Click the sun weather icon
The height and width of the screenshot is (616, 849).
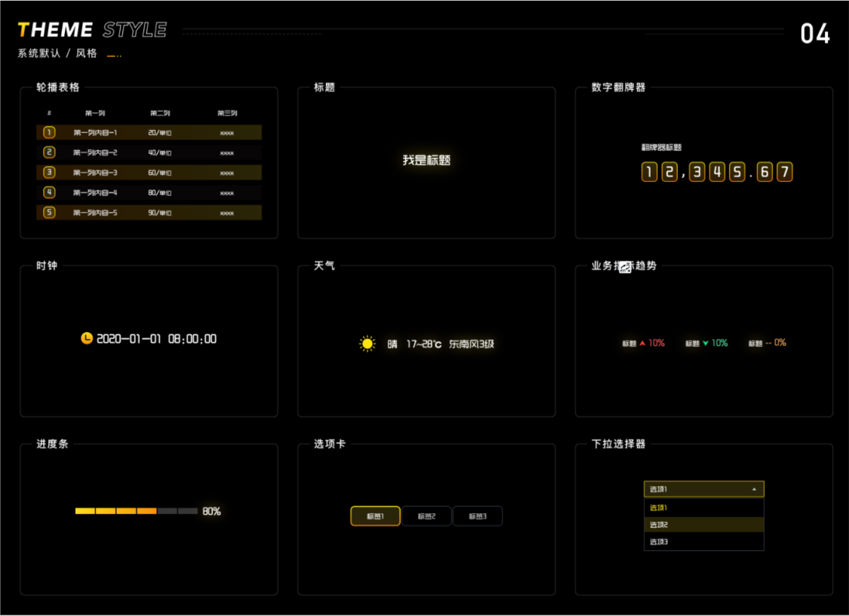pos(368,344)
